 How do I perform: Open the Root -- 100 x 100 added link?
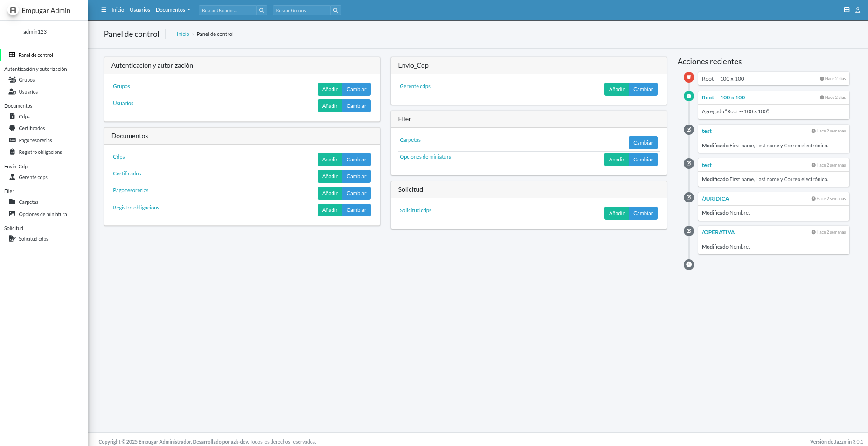[x=723, y=98]
